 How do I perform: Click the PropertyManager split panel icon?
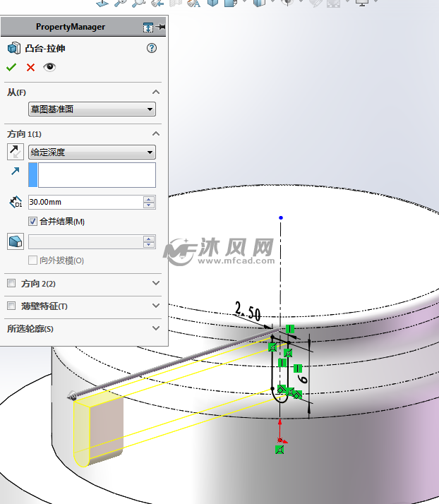(148, 28)
